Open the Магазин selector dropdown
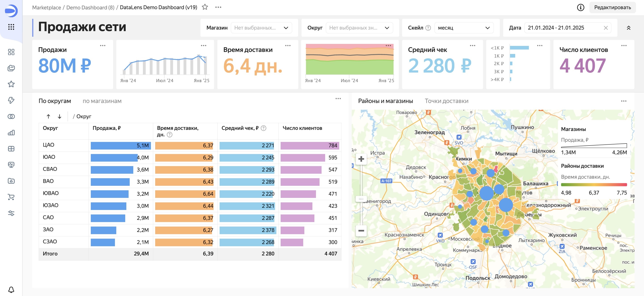 point(261,28)
